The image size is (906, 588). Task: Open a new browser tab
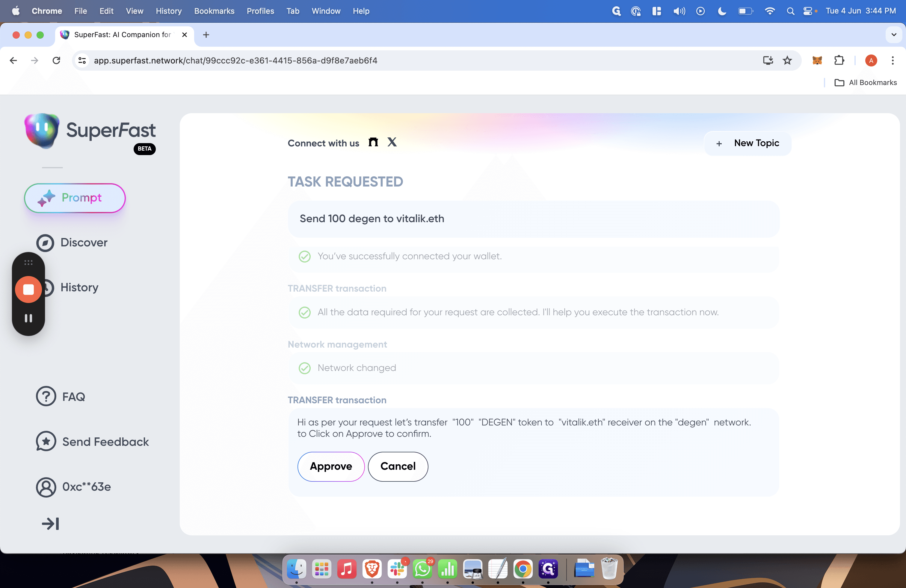[x=206, y=35]
